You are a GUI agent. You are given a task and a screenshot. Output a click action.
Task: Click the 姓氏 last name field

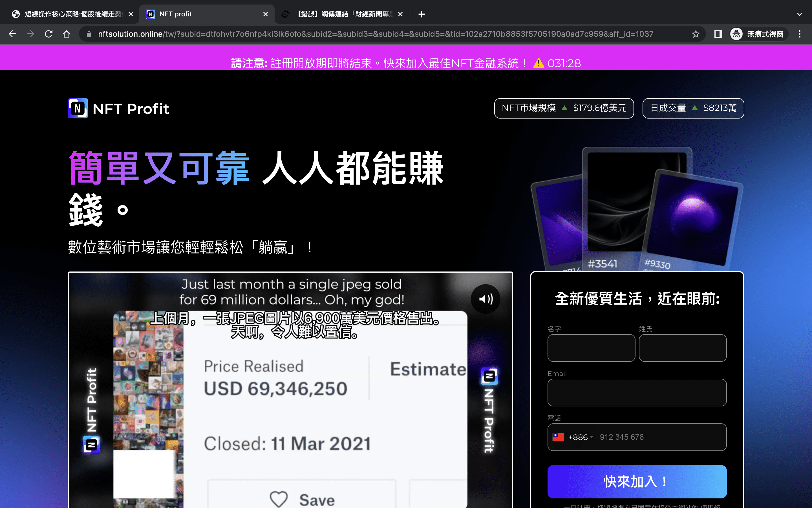click(683, 348)
